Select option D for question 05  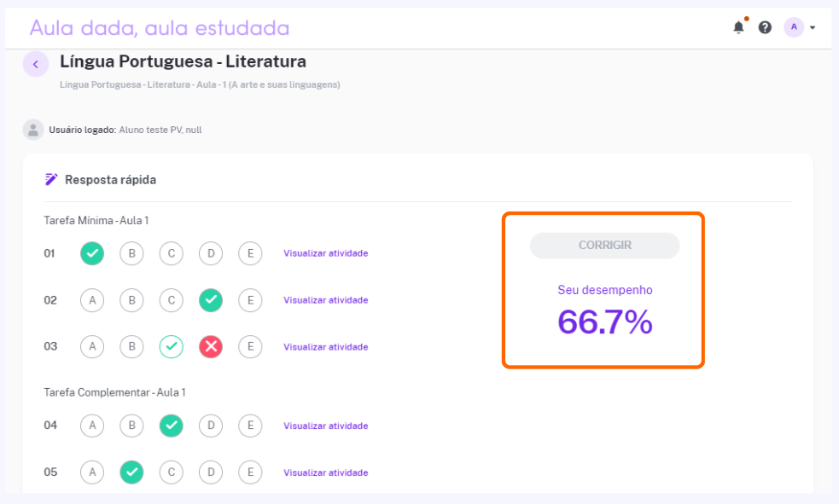click(x=211, y=472)
